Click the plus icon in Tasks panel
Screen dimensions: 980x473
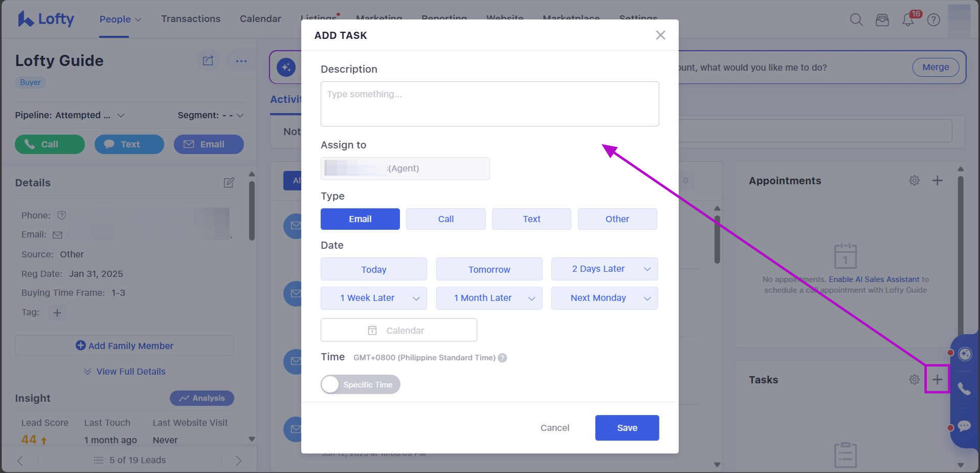click(937, 379)
